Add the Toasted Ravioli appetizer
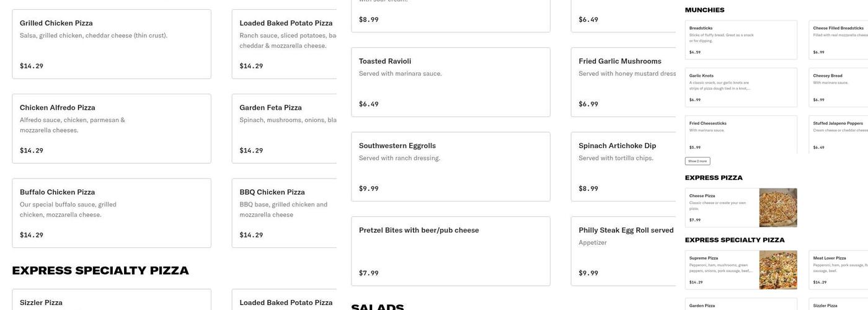This screenshot has height=310, width=868. [x=450, y=82]
